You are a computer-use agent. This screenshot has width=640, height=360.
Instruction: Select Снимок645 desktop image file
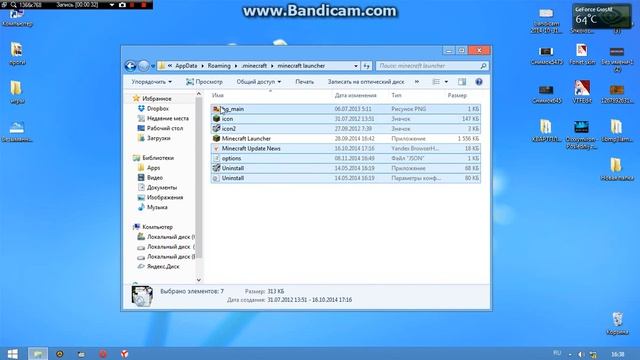pyautogui.click(x=546, y=94)
